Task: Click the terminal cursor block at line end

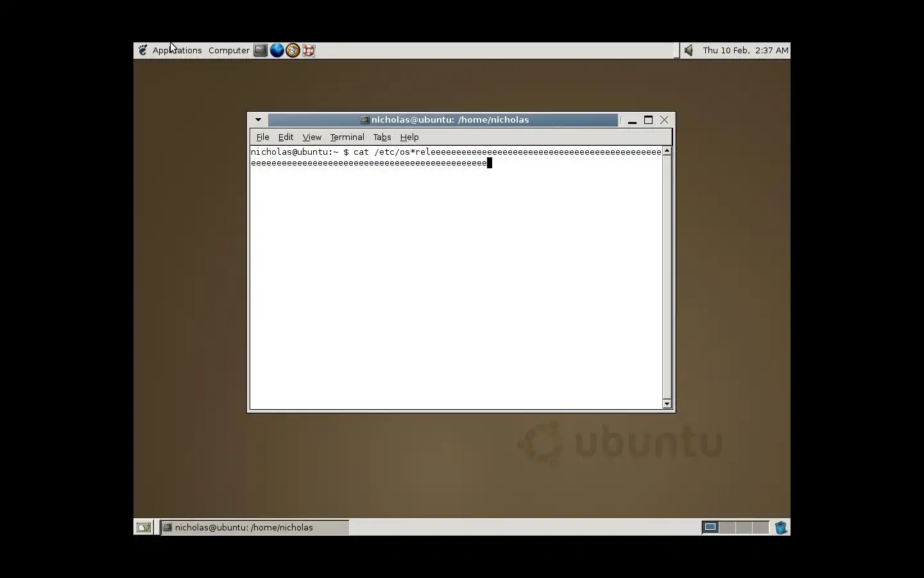Action: (x=490, y=163)
